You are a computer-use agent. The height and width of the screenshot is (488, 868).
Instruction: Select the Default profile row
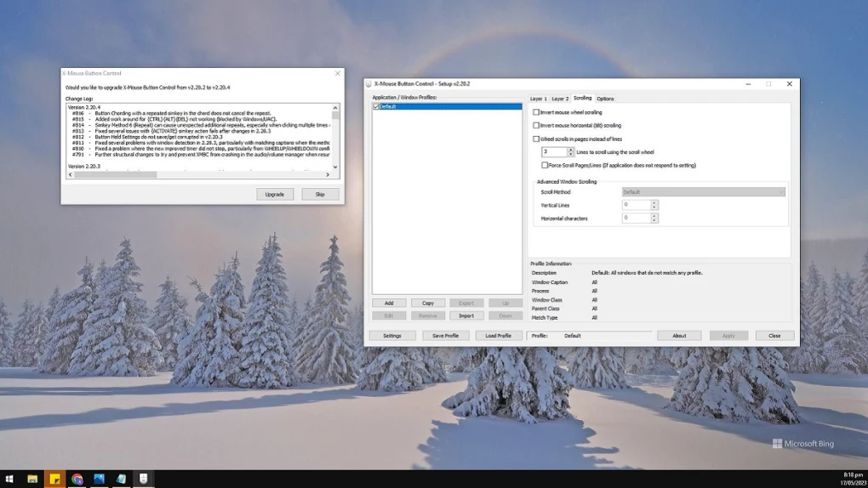tap(447, 106)
